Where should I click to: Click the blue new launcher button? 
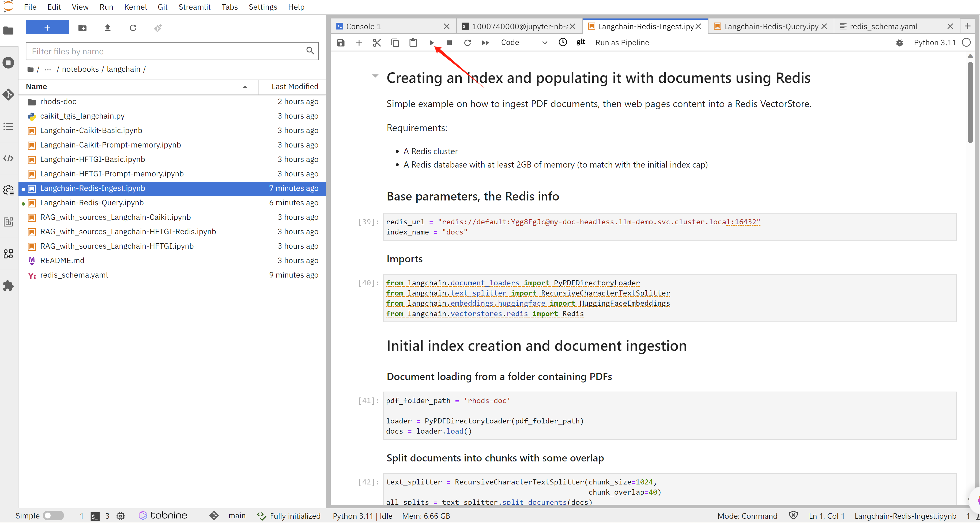[47, 28]
